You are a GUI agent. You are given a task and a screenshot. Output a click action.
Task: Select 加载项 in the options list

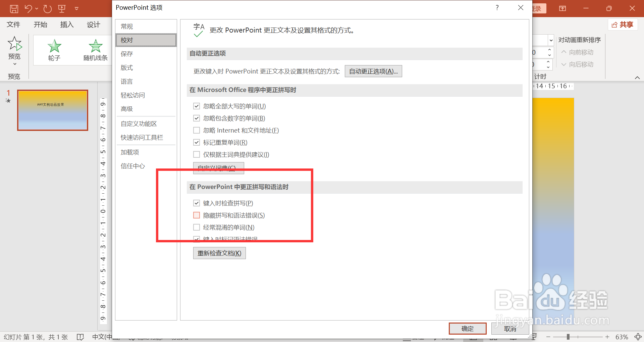tap(146, 152)
